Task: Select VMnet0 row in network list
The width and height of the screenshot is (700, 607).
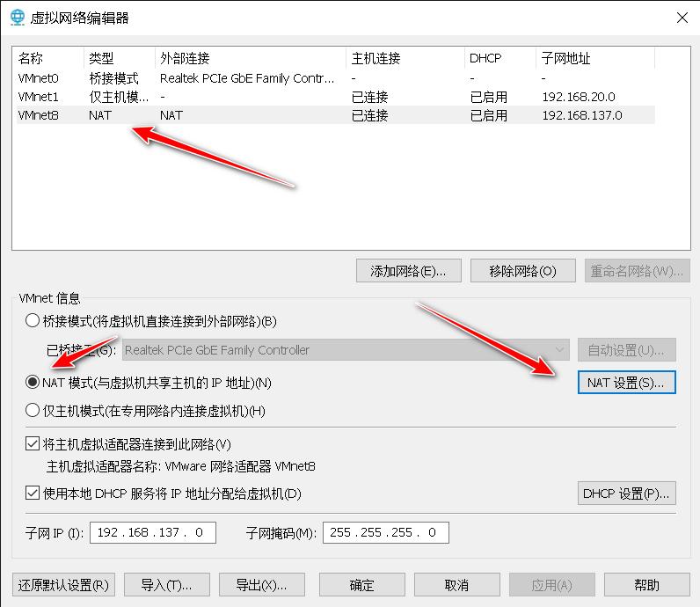Action: (x=336, y=78)
